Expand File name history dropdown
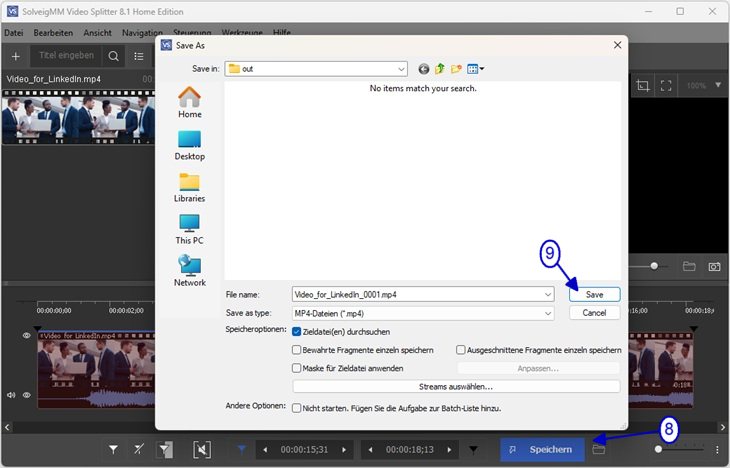Screen dimensions: 730x468 pyautogui.click(x=548, y=294)
